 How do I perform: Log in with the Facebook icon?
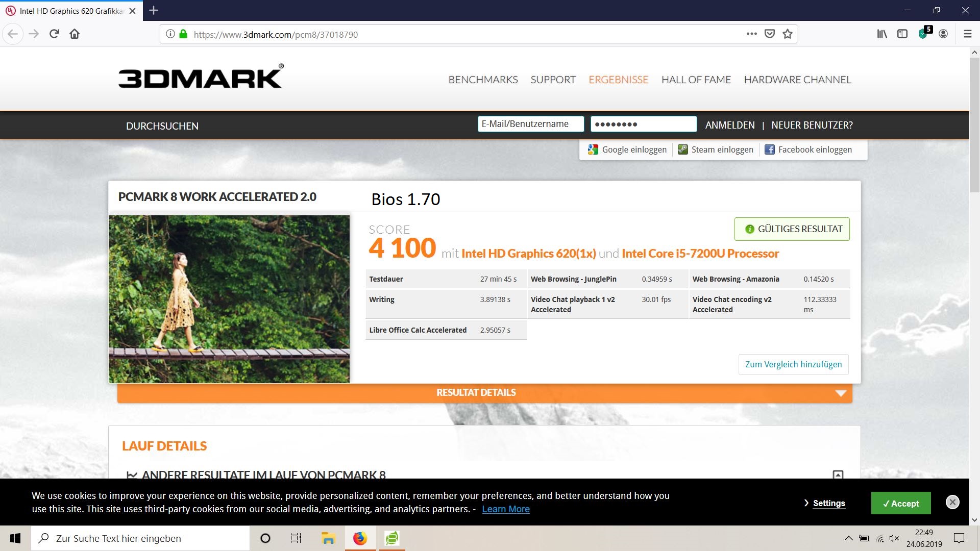pyautogui.click(x=770, y=149)
